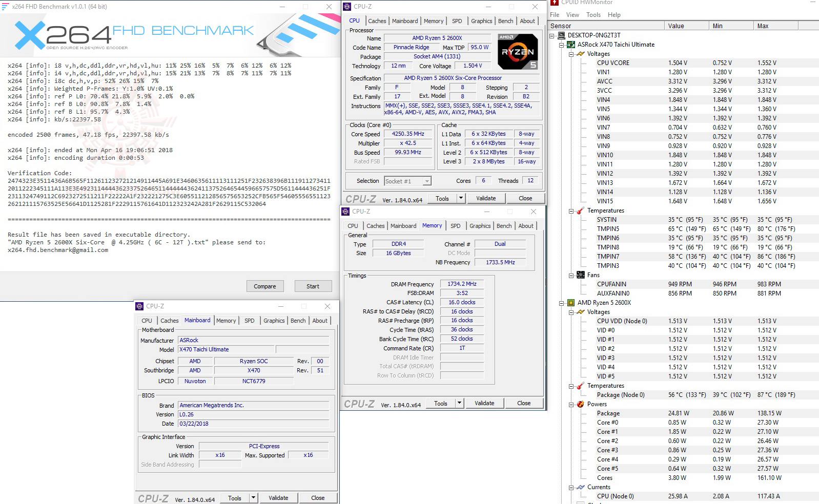Click the Tools button in the CPU-Z processor window
This screenshot has width=819, height=504.
point(442,198)
